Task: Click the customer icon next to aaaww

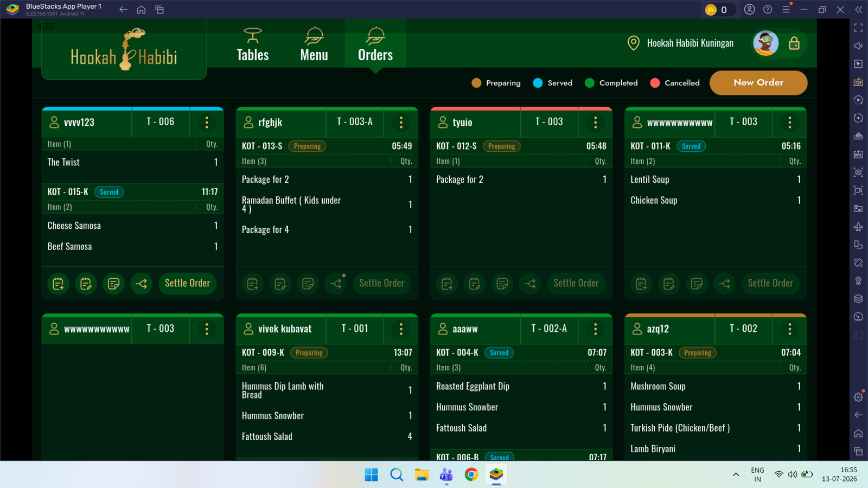Action: click(443, 329)
